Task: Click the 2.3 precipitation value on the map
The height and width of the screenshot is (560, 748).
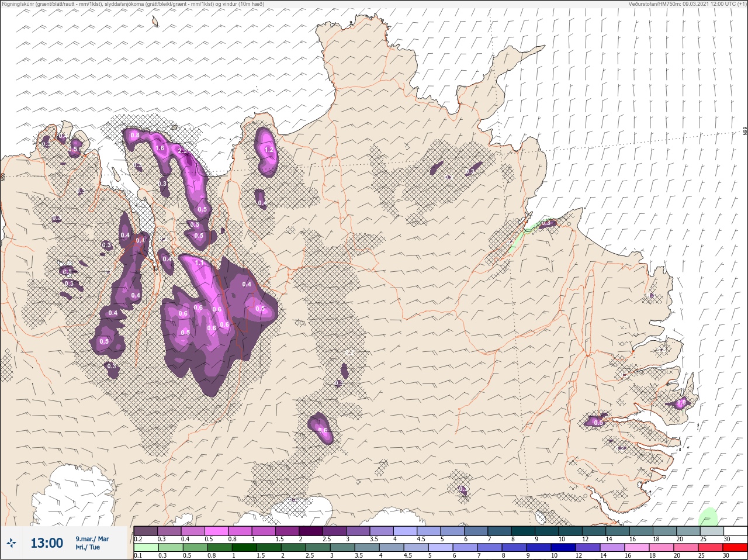Action: click(182, 151)
